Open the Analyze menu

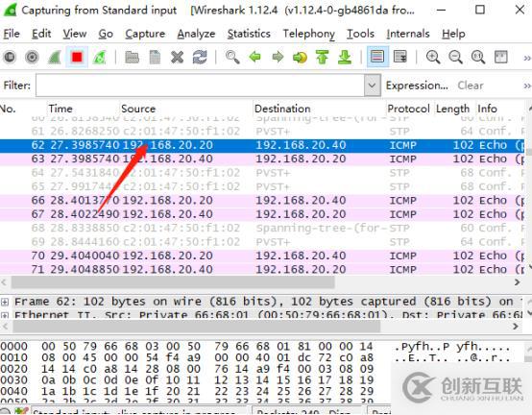196,34
